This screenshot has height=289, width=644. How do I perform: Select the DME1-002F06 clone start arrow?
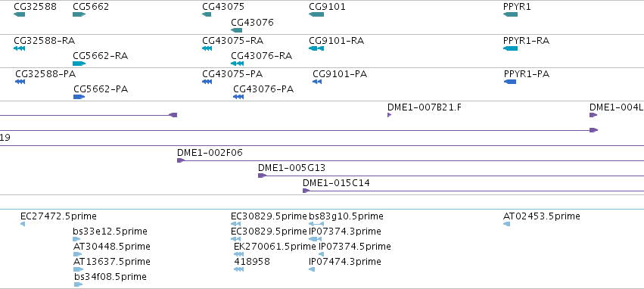tap(181, 160)
